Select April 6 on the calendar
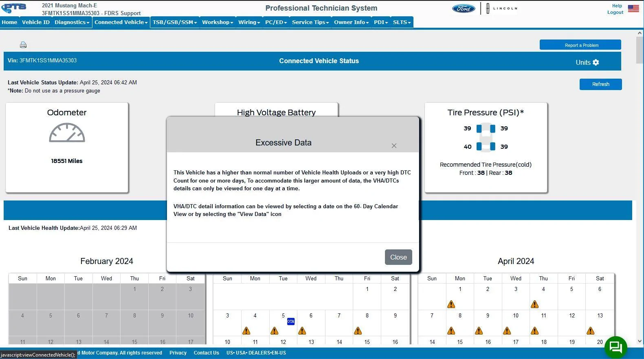The width and height of the screenshot is (644, 359). [600, 297]
